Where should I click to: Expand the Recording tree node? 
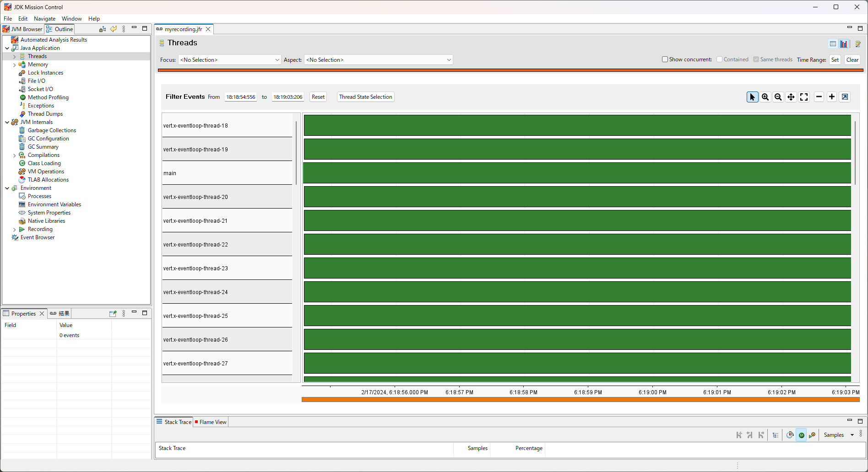(x=14, y=229)
